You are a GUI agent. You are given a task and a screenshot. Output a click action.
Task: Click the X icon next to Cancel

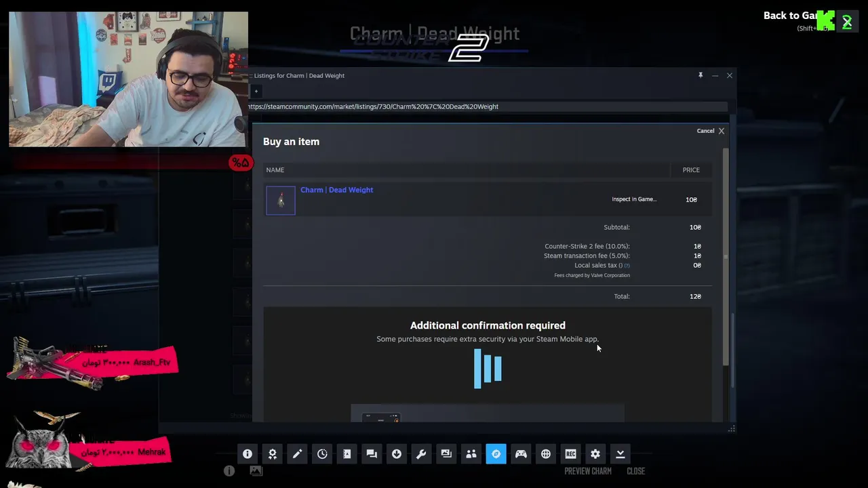click(x=722, y=131)
